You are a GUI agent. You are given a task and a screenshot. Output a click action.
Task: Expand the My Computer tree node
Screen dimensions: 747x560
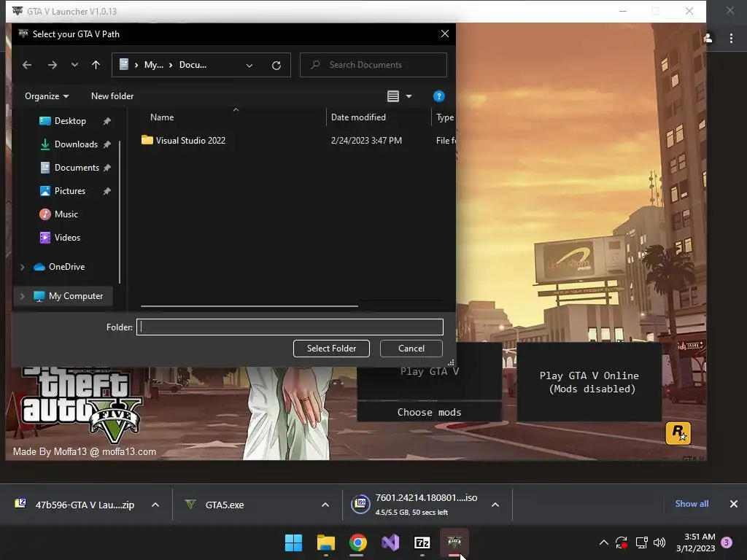click(x=22, y=296)
